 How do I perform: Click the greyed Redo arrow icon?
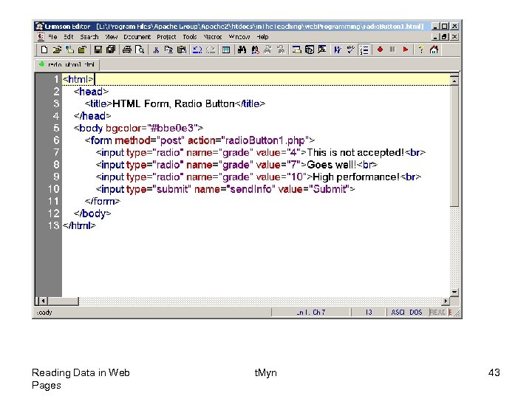point(211,50)
